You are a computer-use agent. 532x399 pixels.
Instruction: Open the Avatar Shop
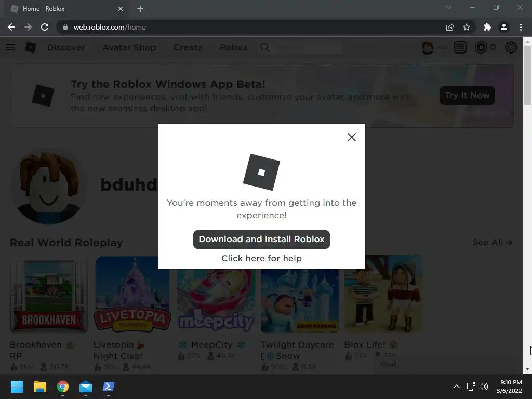click(129, 47)
